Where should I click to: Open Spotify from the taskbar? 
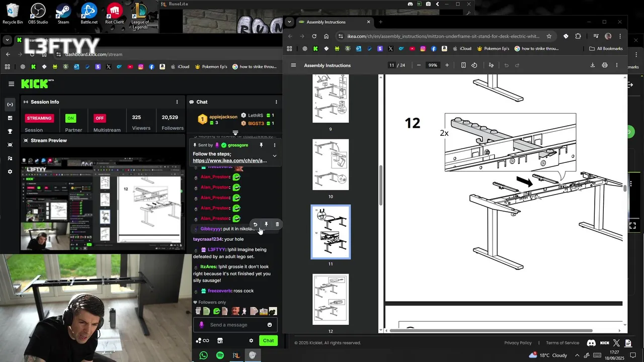(220, 355)
